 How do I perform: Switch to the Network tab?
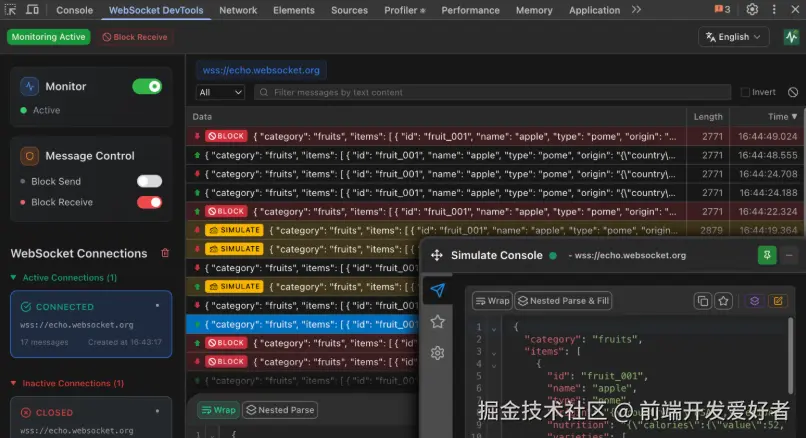pos(238,10)
